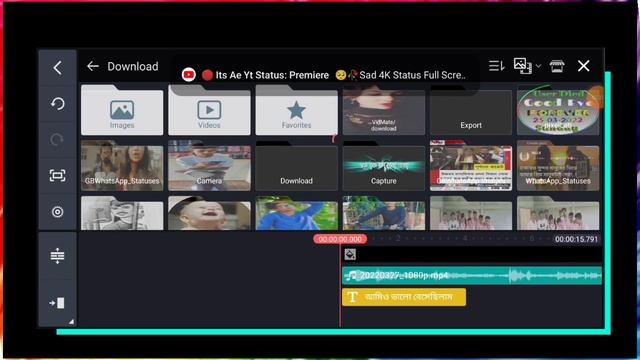The width and height of the screenshot is (640, 360).
Task: Open the VidMate/download folder
Action: point(384,110)
